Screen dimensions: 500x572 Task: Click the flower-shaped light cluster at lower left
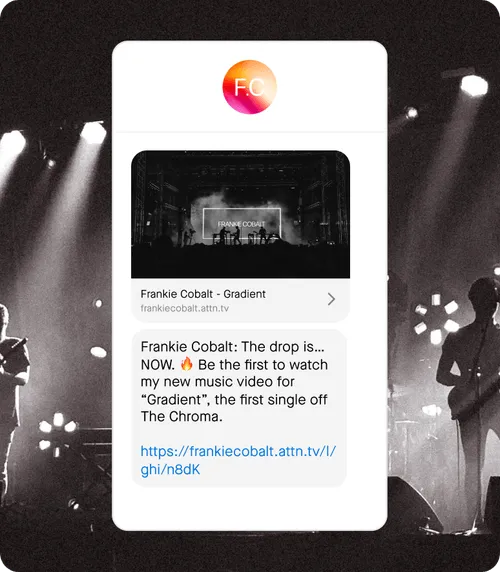tap(58, 432)
